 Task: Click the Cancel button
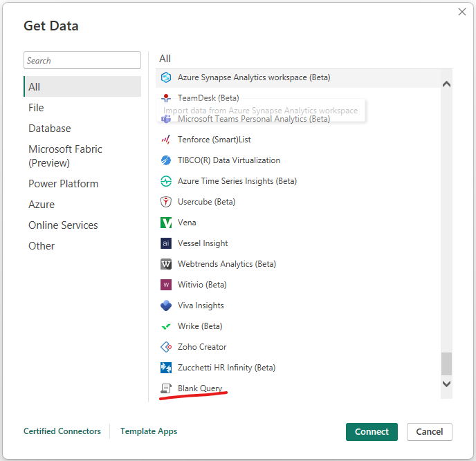pos(429,432)
